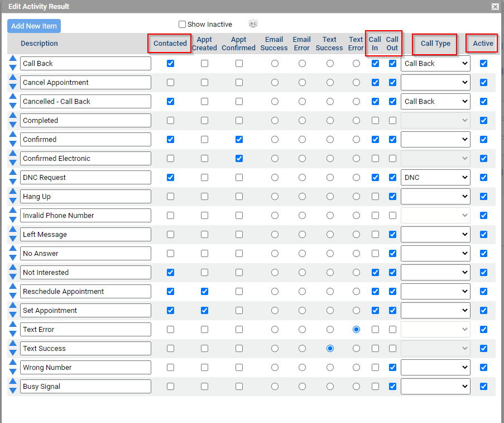Move No Answer row down
Image resolution: width=504 pixels, height=423 pixels.
coord(13,258)
